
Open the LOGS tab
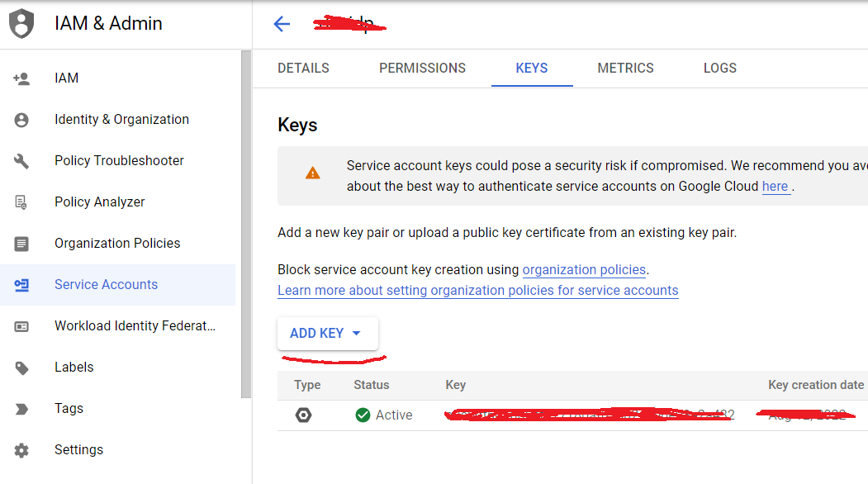pos(719,69)
